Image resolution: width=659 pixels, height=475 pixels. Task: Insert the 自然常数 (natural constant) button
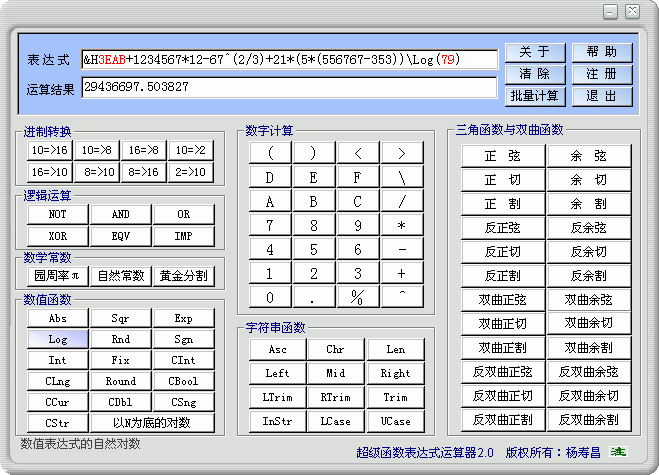(121, 276)
